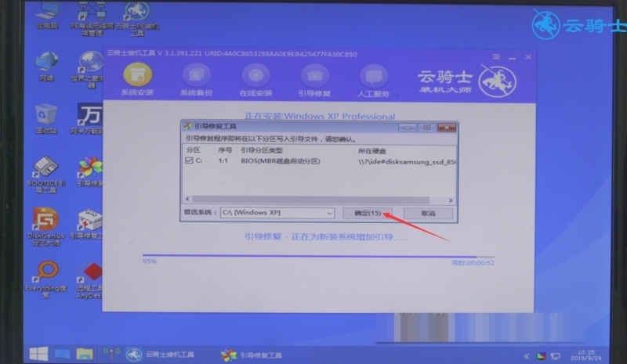Maximize the 引导修复工具 dialog
627x364 pixels.
click(x=427, y=128)
